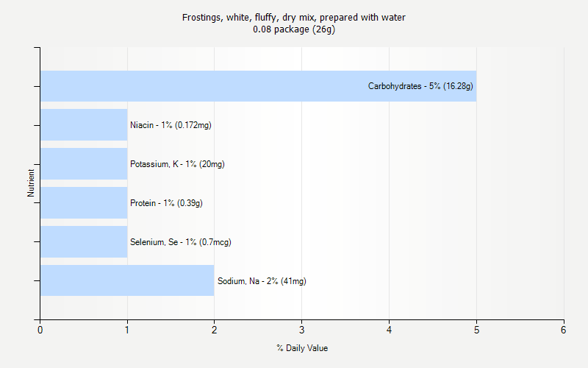Select the "Potassium, K - 1% (20mg)" label
Image resolution: width=588 pixels, height=368 pixels.
pos(177,164)
